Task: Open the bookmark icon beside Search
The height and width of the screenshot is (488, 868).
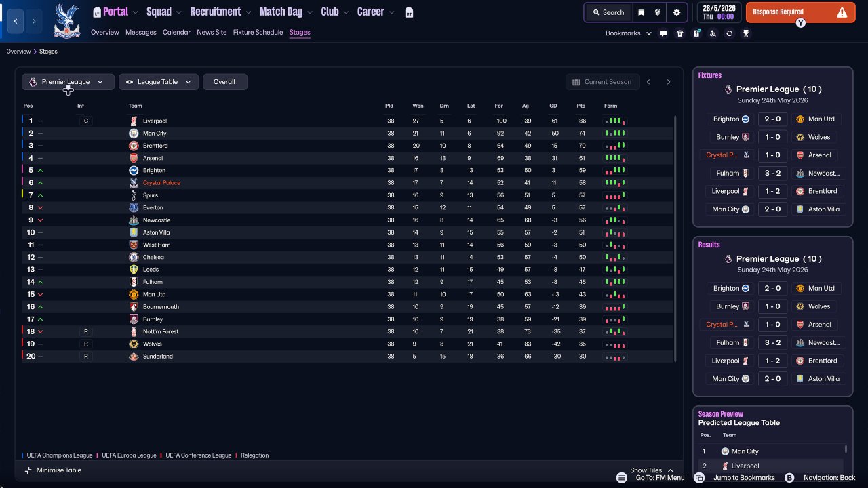Action: [x=642, y=12]
